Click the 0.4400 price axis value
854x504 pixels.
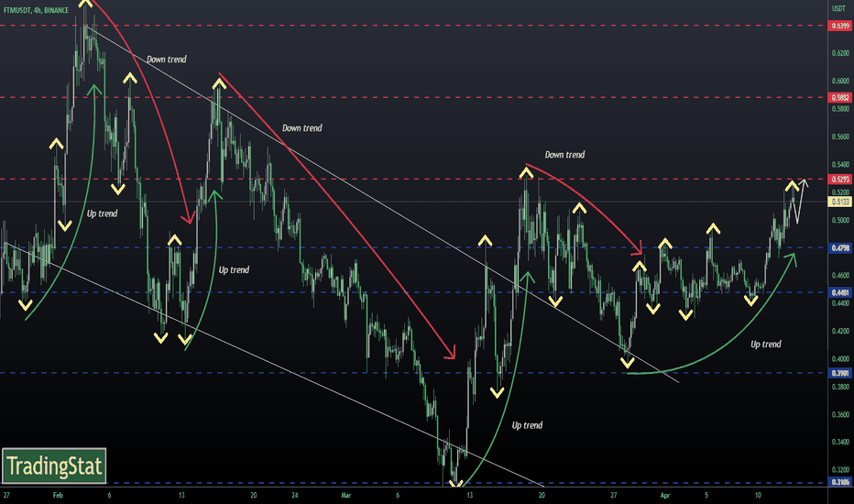coord(840,303)
